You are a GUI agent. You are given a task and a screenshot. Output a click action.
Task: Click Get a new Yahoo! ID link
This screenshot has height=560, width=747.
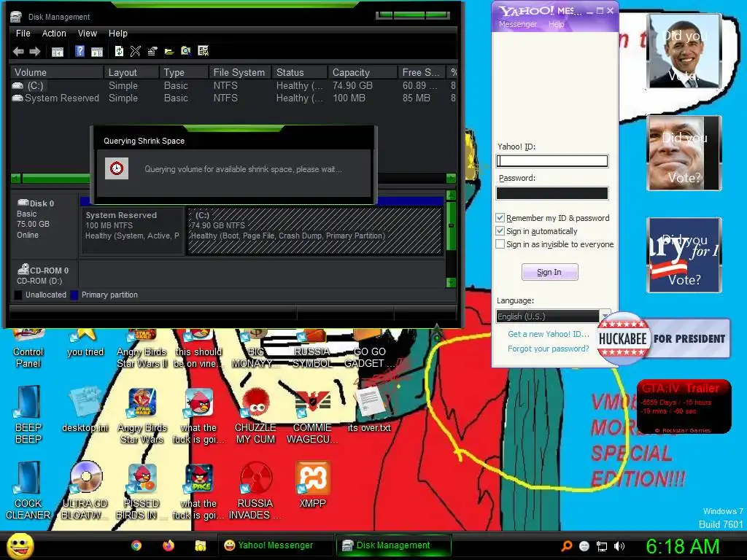(x=549, y=334)
